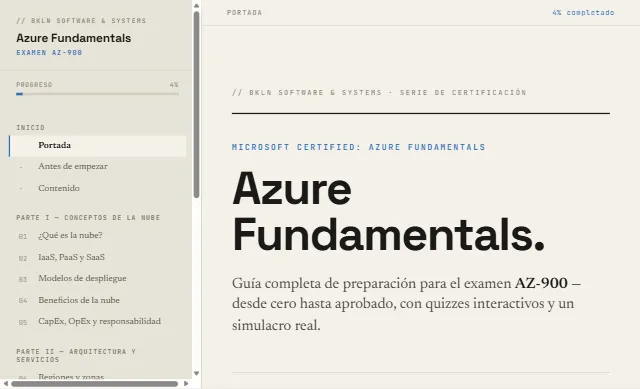The image size is (640, 389).
Task: Click sidebar horizontal scrollbar left arrow
Action: point(6,384)
